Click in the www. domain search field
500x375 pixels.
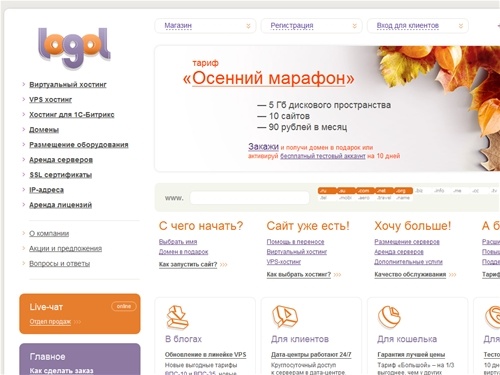pyautogui.click(x=250, y=198)
